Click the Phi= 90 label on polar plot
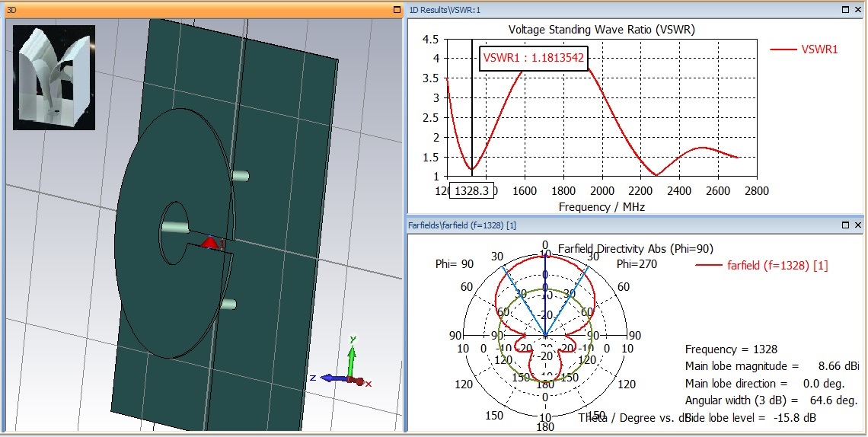 click(x=455, y=264)
